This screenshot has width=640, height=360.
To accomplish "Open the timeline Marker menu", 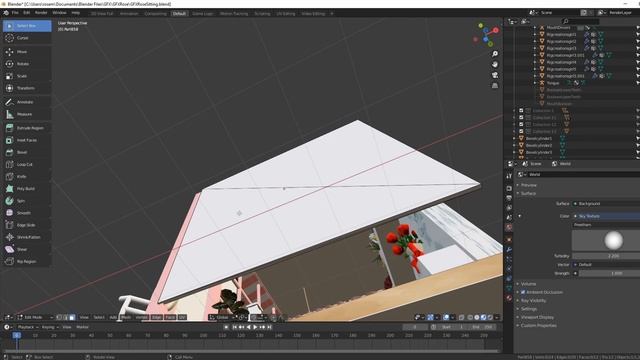I will pos(82,327).
